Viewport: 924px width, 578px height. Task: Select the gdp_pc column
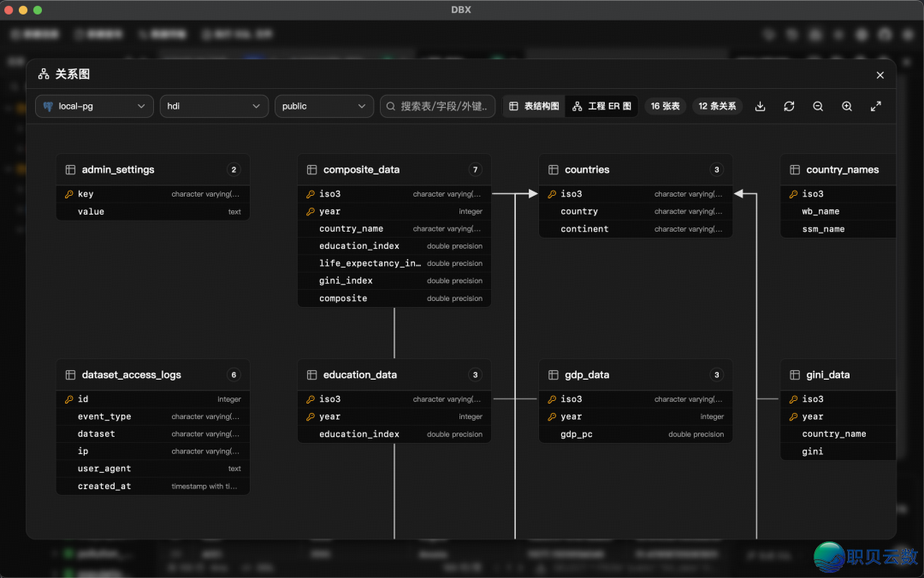tap(636, 434)
